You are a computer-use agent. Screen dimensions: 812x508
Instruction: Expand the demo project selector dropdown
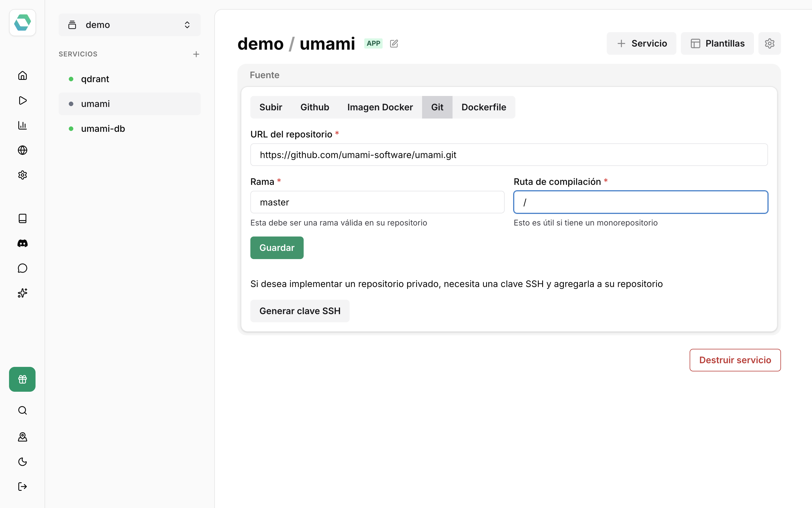(129, 25)
